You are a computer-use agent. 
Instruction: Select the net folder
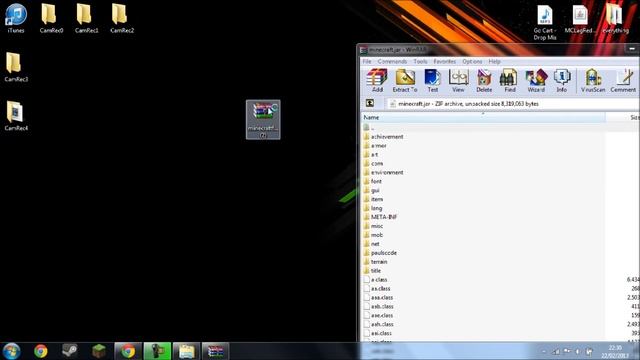tap(371, 244)
